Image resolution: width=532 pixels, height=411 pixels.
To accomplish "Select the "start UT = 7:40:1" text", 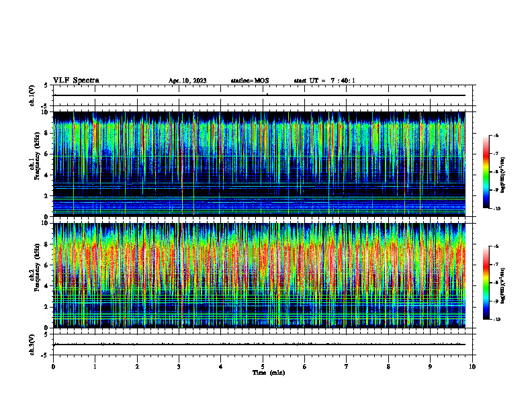I will [x=324, y=81].
